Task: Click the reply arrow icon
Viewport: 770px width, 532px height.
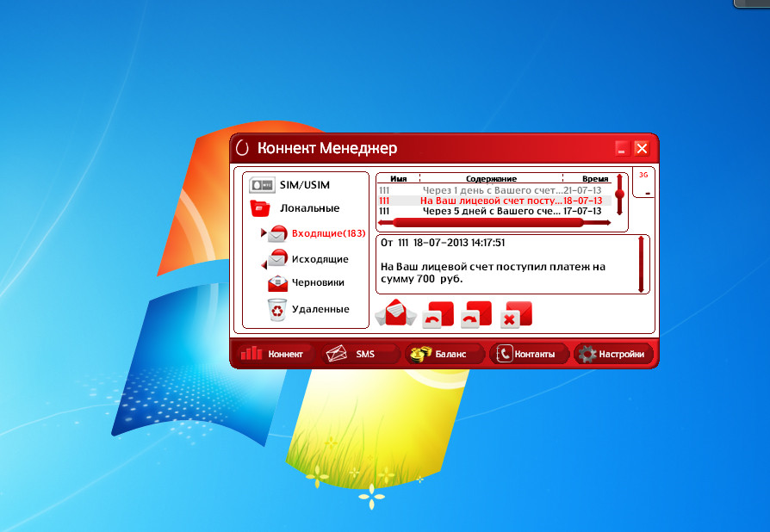Action: coord(437,314)
